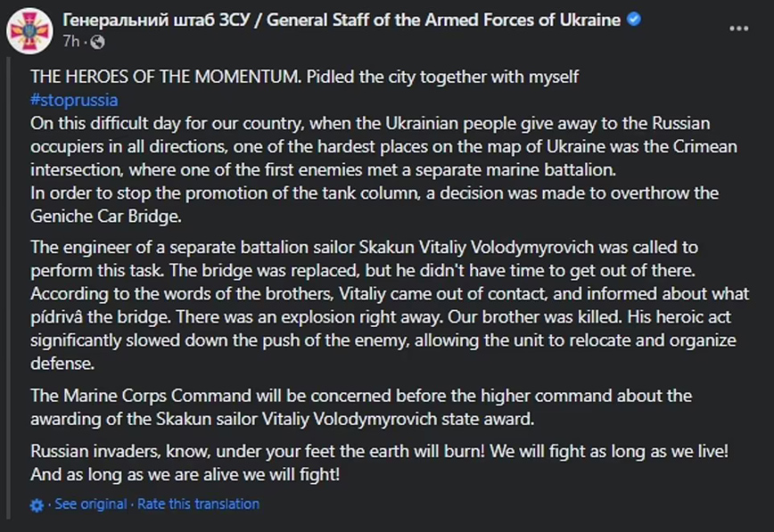
Task: Click the General Staff profile avatar
Action: (x=29, y=29)
